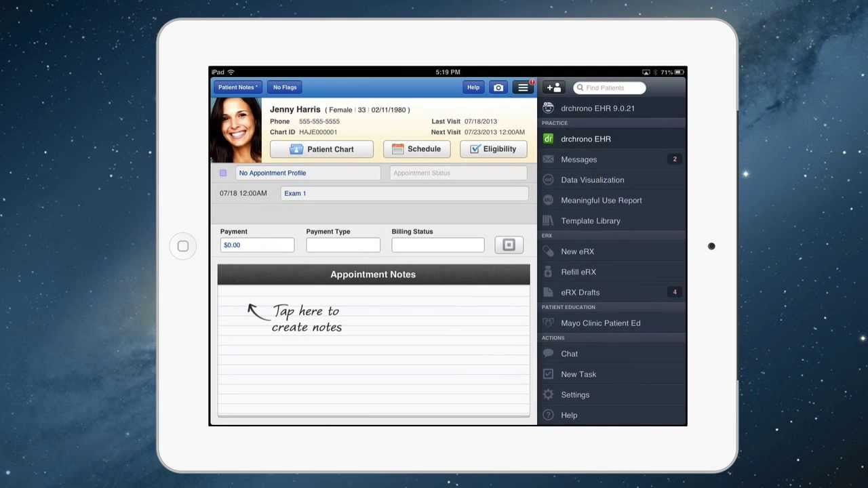Image resolution: width=868 pixels, height=488 pixels.
Task: Tap Chart ID HAJE000001
Action: click(x=318, y=132)
